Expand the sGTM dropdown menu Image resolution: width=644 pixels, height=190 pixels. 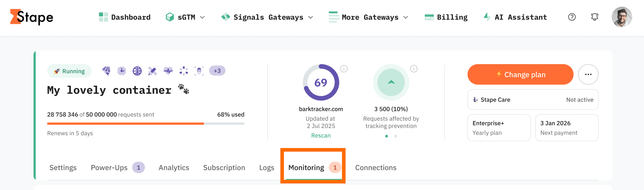(x=185, y=17)
